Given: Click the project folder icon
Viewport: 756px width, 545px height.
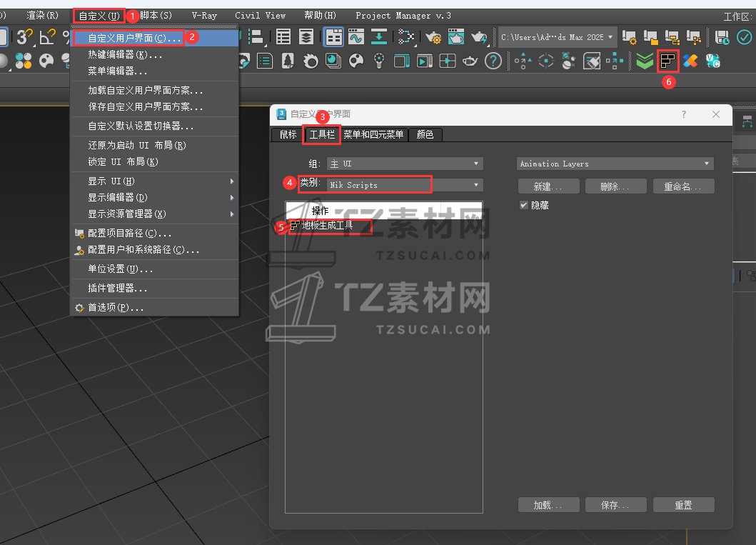Looking at the screenshot, I should pyautogui.click(x=651, y=37).
